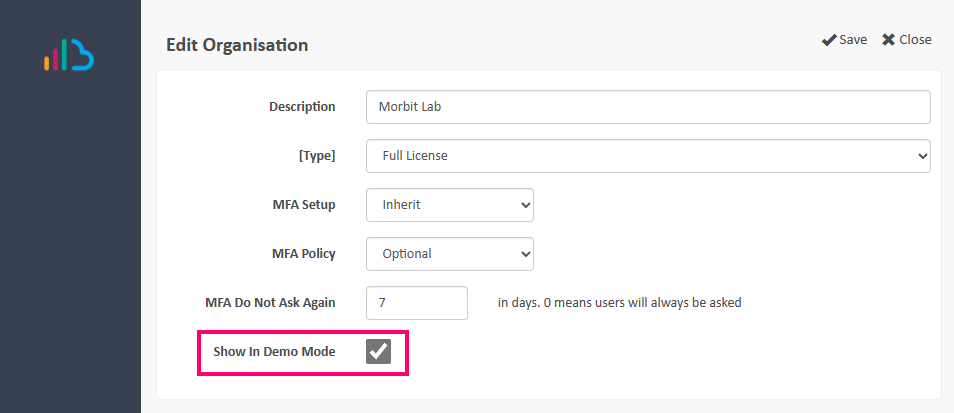Screen dimensions: 954x413
Task: Untick the Show In Demo Mode checkbox
Action: [378, 351]
